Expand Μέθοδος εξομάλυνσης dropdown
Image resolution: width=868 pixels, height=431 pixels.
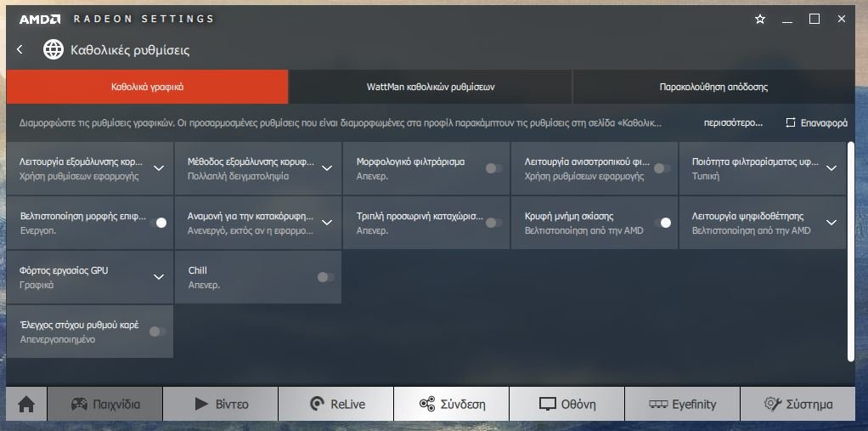(x=327, y=167)
